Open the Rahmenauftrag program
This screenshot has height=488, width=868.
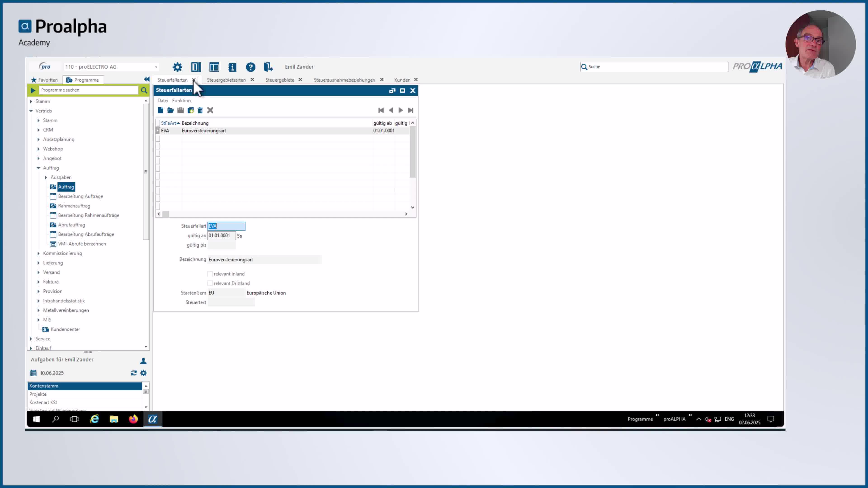coord(74,206)
